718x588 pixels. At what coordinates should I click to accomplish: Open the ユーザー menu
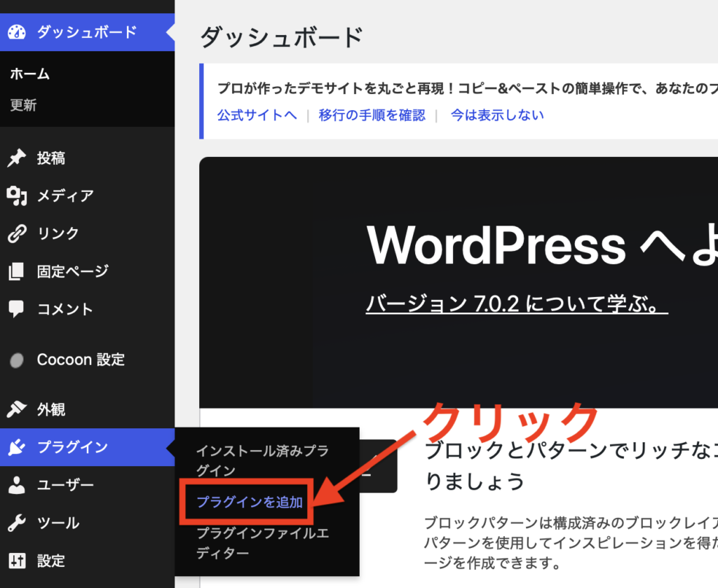(87, 485)
